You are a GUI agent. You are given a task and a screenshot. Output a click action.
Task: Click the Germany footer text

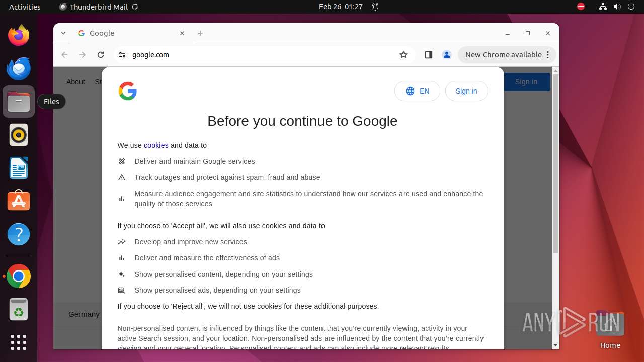(x=84, y=314)
